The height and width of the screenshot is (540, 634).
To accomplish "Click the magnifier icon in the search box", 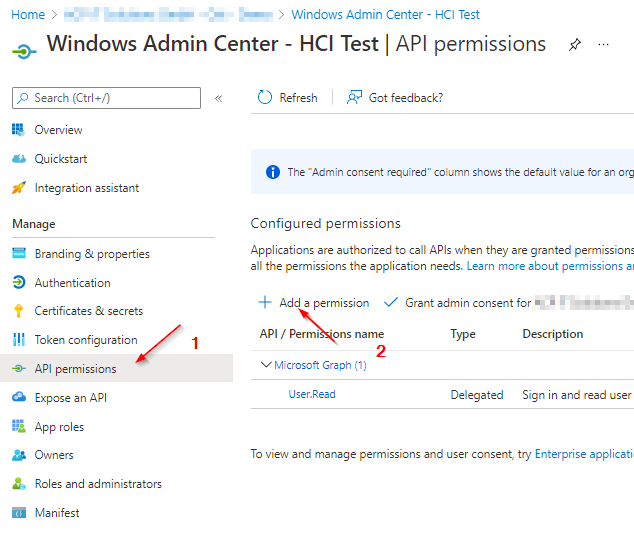I will tap(23, 98).
